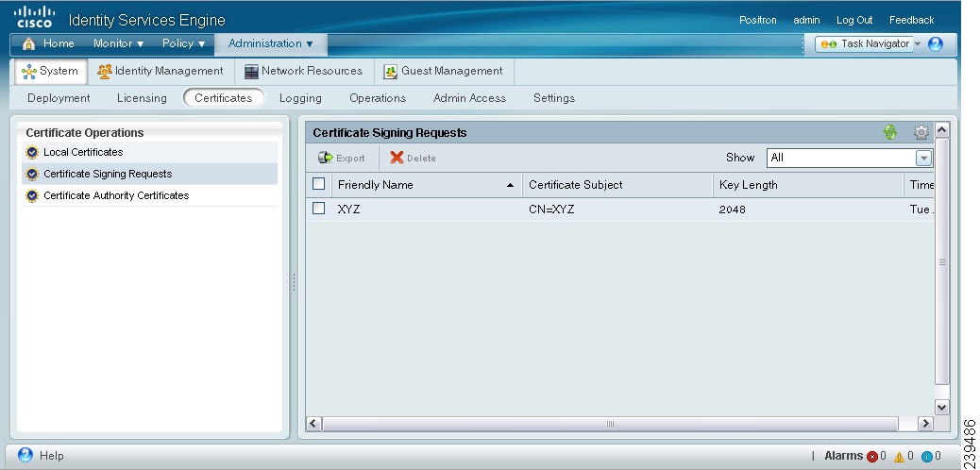Expand the Monitor menu
The image size is (980, 470).
(119, 43)
